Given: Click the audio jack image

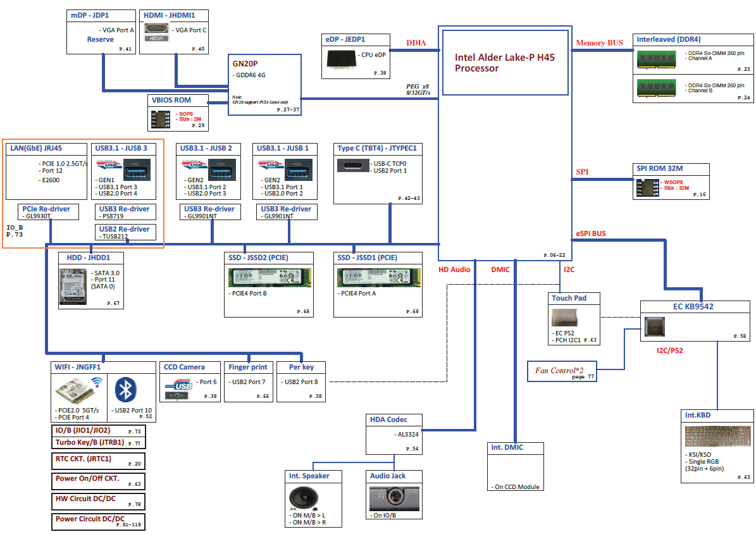Looking at the screenshot, I should point(394,498).
